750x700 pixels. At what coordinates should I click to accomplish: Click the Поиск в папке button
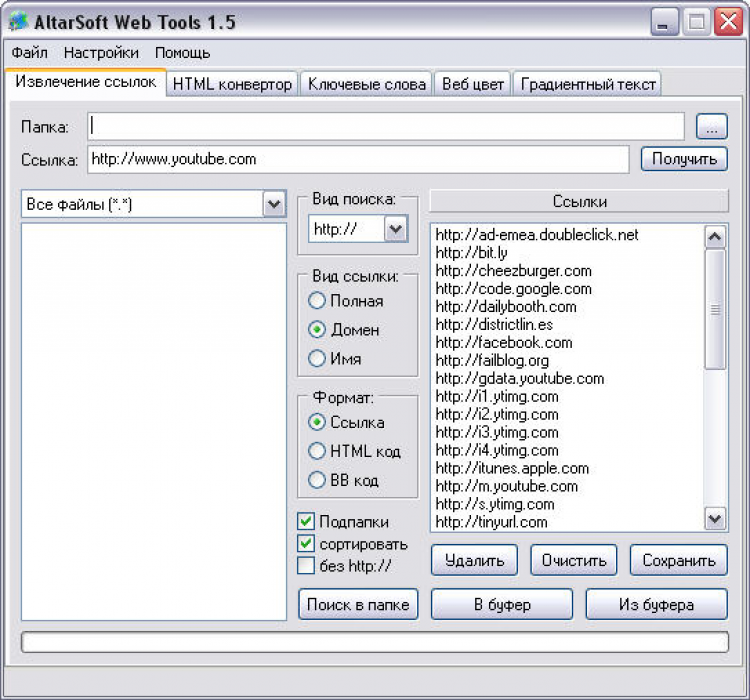[358, 604]
